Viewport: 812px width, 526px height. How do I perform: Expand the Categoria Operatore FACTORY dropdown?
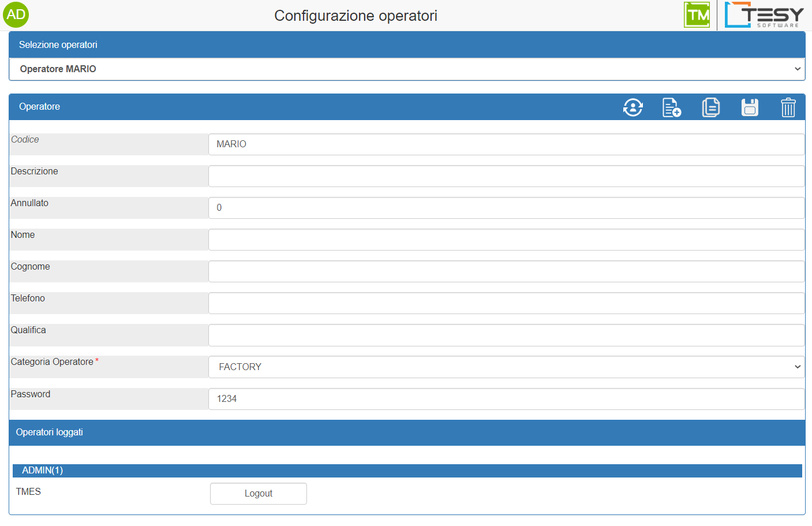pyautogui.click(x=506, y=367)
